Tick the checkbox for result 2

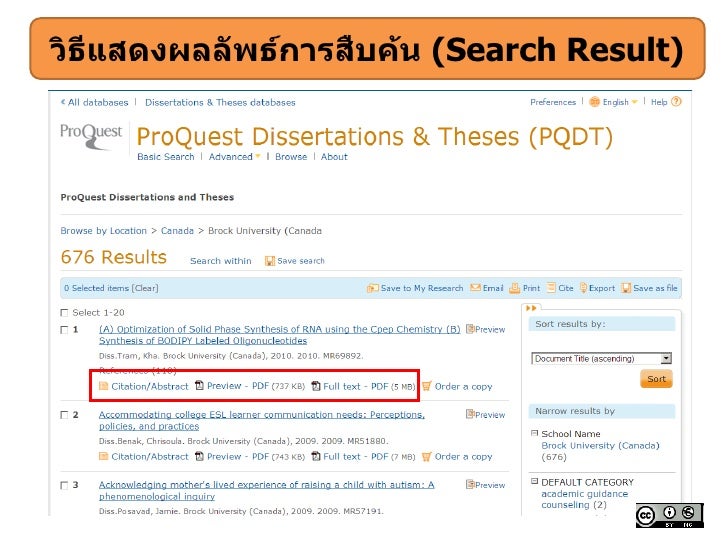[64, 415]
